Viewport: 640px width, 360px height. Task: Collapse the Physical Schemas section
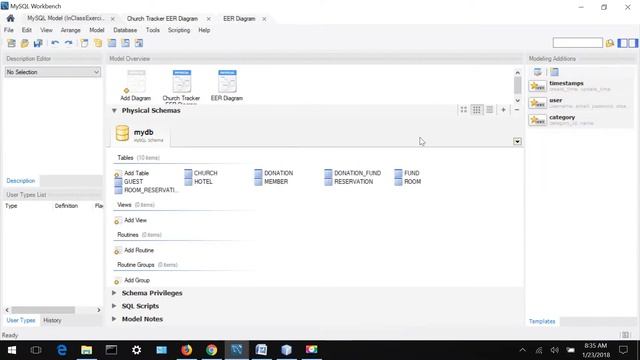click(114, 111)
